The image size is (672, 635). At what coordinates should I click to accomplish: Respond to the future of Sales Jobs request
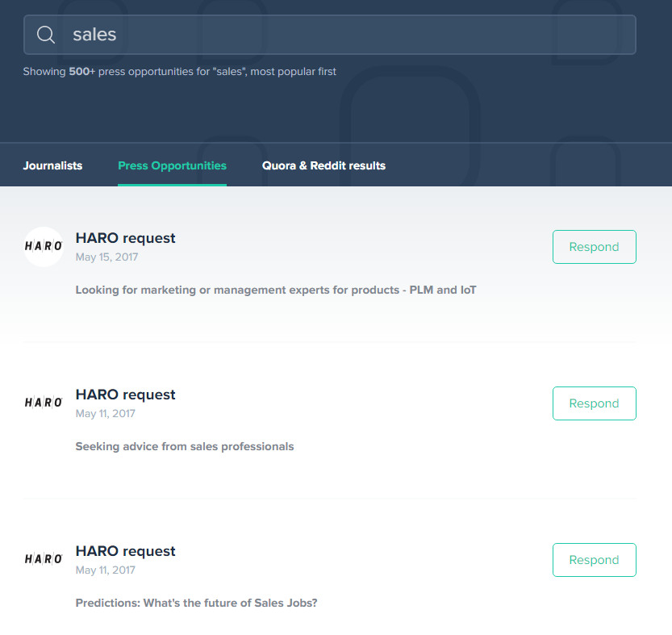pos(594,560)
